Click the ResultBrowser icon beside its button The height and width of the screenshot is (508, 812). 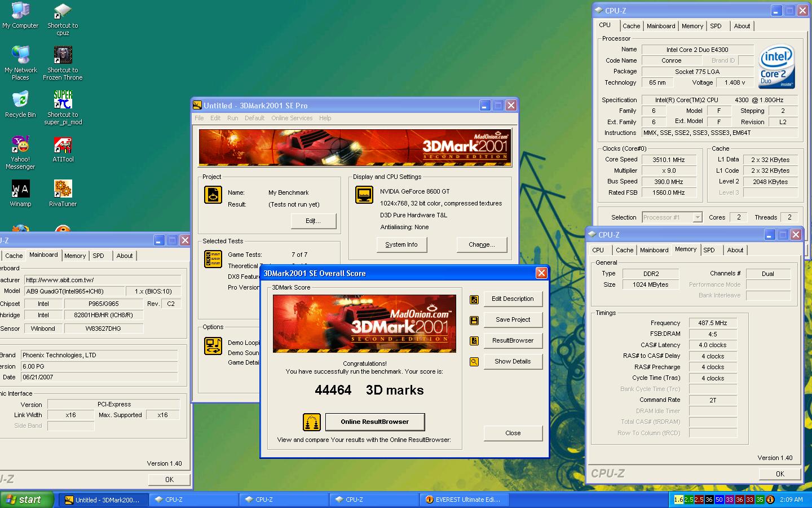474,341
